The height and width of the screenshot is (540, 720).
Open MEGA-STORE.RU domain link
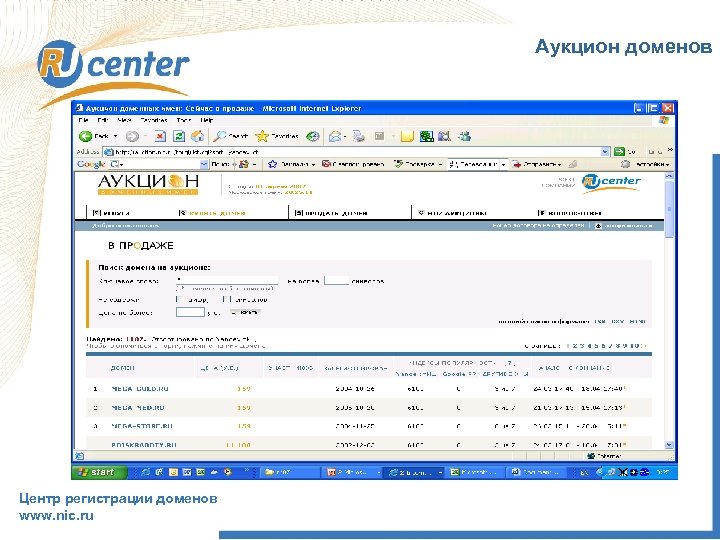tap(142, 426)
